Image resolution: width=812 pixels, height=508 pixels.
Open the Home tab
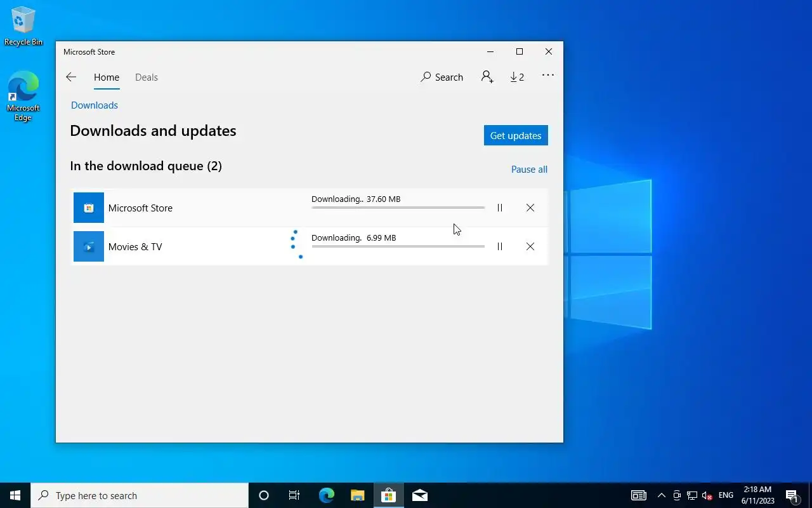[x=107, y=77]
